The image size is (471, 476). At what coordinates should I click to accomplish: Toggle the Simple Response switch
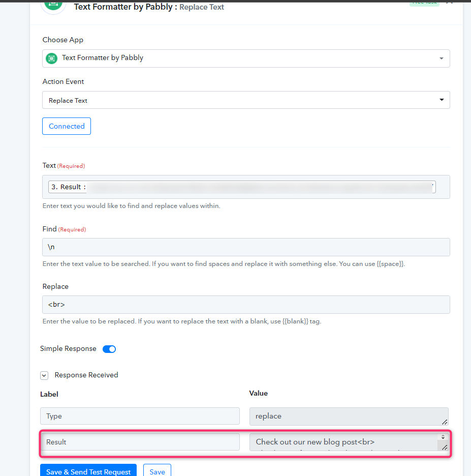pos(109,349)
